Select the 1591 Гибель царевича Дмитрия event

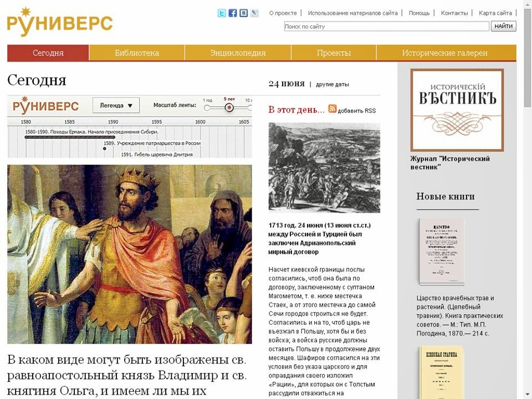tap(157, 155)
